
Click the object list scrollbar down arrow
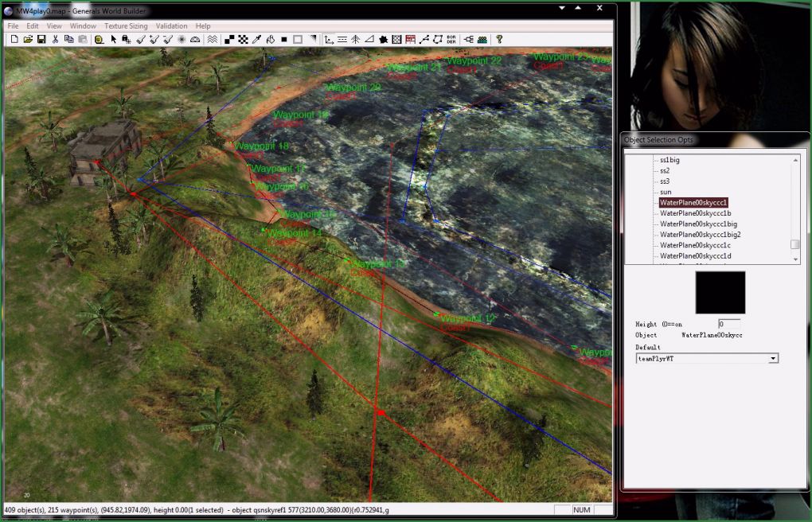794,259
